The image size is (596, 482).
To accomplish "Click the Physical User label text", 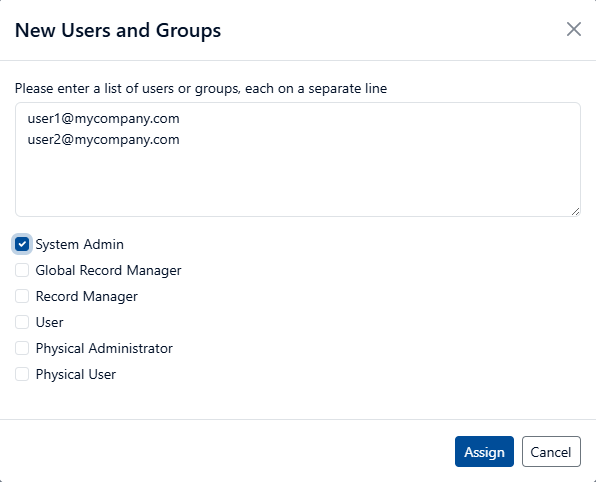I will point(76,374).
